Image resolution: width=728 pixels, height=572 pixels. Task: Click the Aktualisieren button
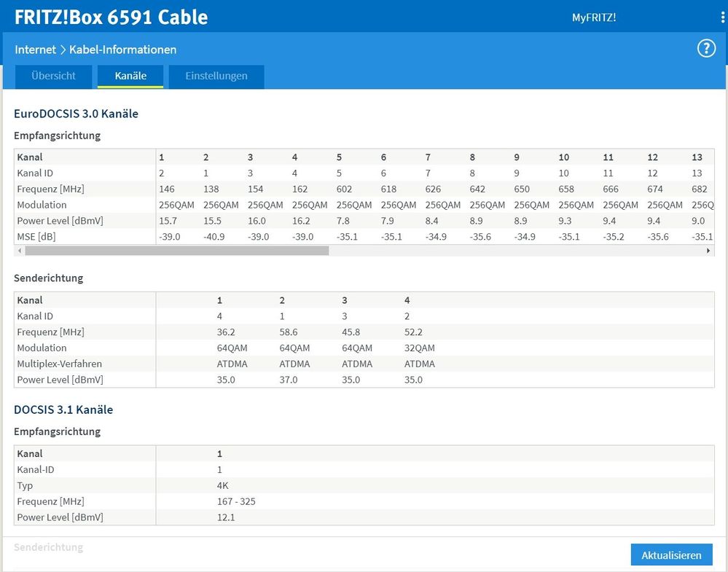click(671, 555)
